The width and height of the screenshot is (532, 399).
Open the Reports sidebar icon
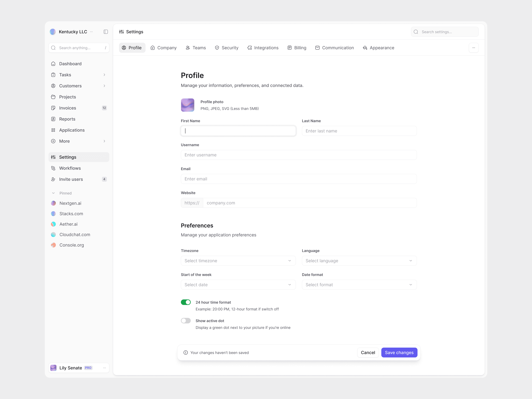(x=53, y=119)
